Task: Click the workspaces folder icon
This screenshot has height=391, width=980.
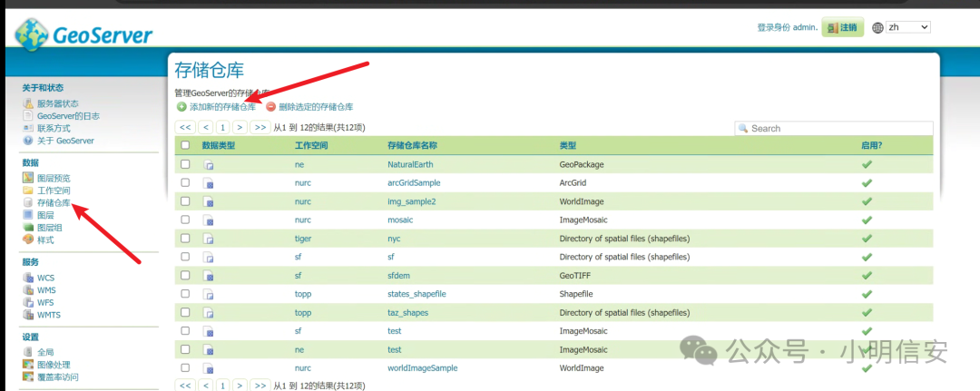Action: (28, 191)
